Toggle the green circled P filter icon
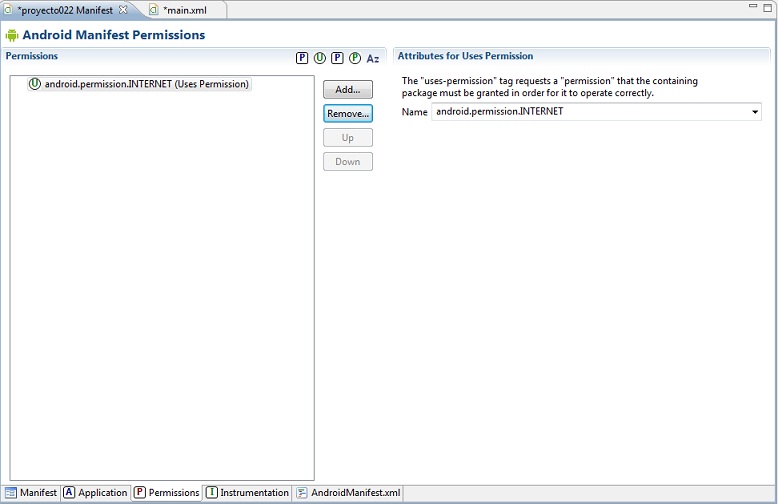The width and height of the screenshot is (778, 504). pos(355,58)
